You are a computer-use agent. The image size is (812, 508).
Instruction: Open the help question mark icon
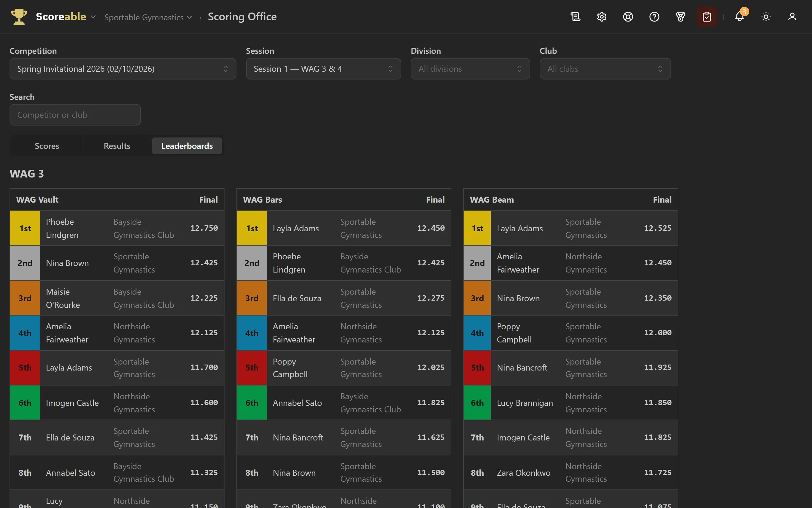[x=654, y=17]
